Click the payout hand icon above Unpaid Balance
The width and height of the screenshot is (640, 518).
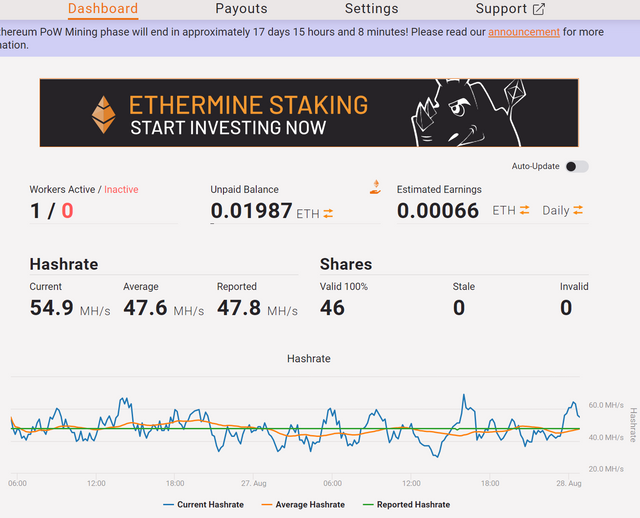pyautogui.click(x=376, y=187)
